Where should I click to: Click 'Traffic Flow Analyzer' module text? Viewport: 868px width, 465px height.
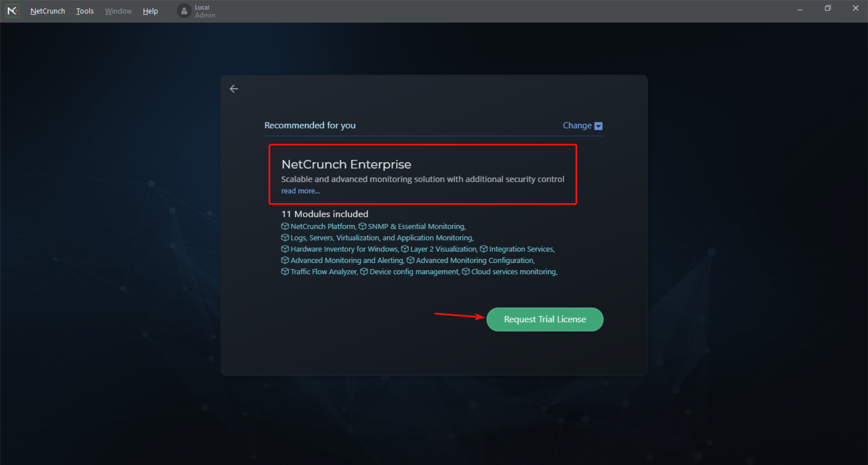tap(324, 271)
